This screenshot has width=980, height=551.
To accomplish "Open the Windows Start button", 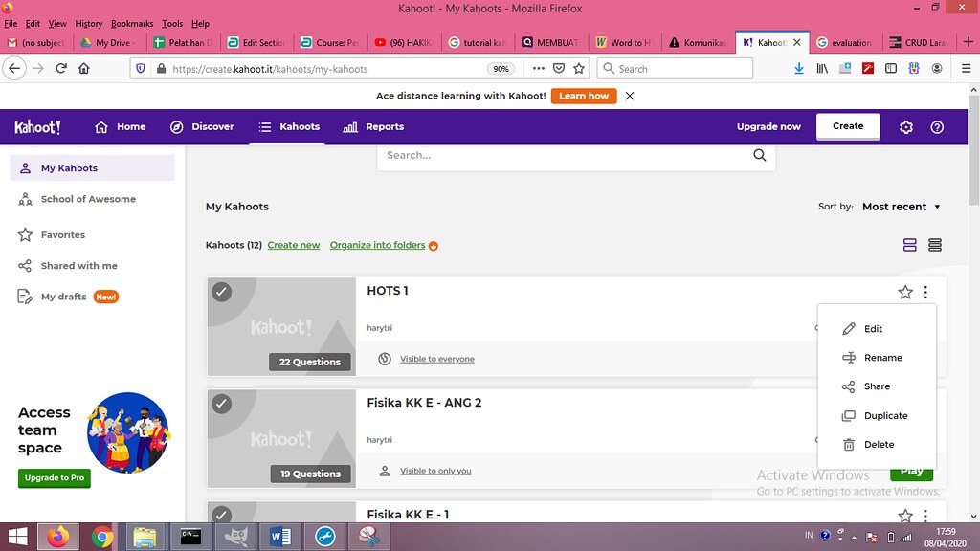I will (x=17, y=537).
